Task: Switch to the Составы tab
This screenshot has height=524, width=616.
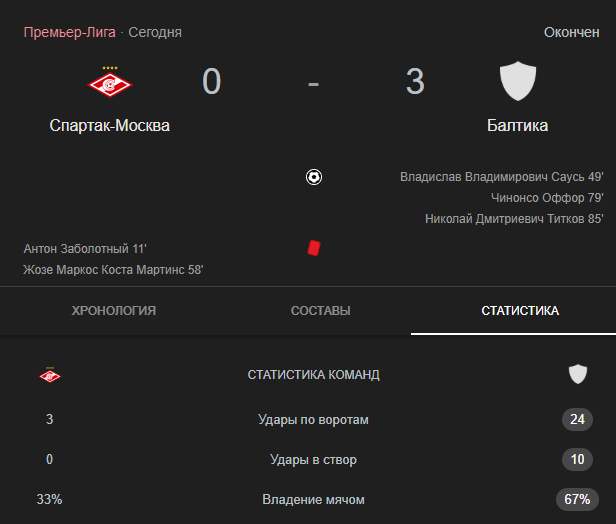Action: coord(321,311)
